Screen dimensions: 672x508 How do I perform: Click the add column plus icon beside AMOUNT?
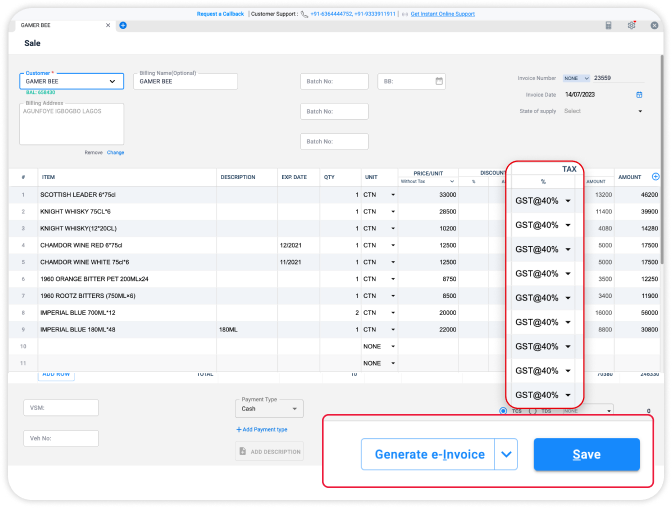click(656, 177)
